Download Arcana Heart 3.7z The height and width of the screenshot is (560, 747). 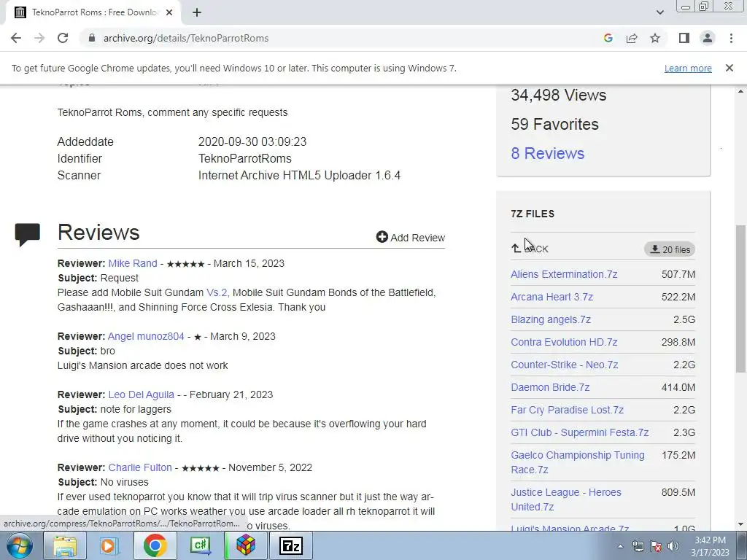[x=551, y=297]
